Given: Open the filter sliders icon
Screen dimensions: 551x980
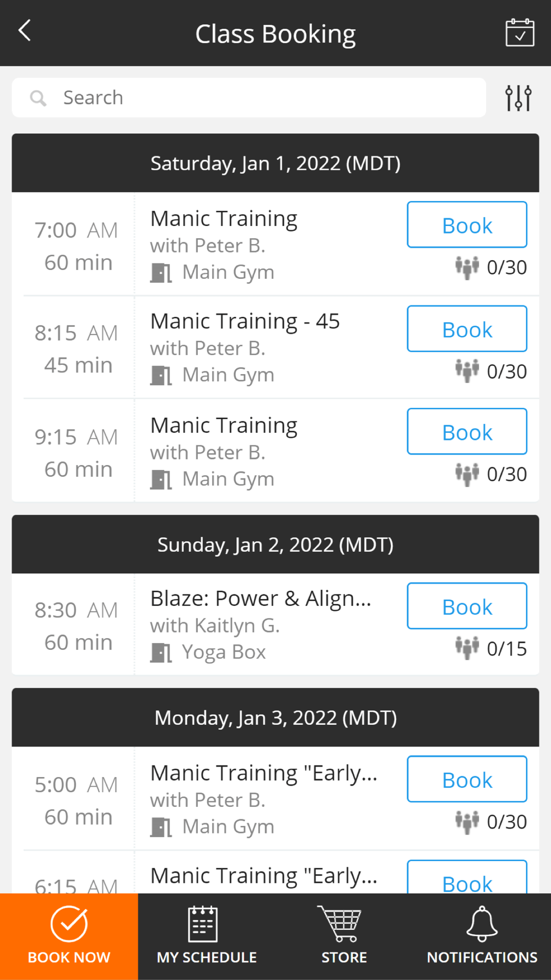Looking at the screenshot, I should pos(518,98).
